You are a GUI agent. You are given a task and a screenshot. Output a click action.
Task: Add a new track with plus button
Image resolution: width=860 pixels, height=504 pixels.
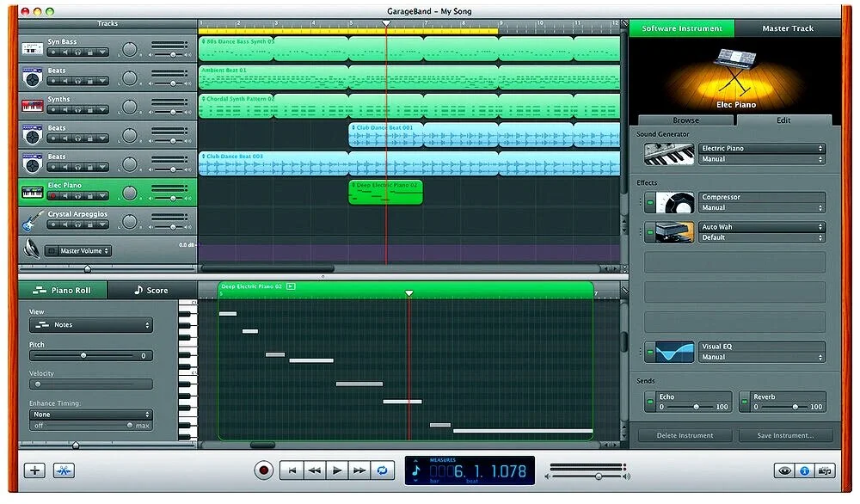coord(34,470)
